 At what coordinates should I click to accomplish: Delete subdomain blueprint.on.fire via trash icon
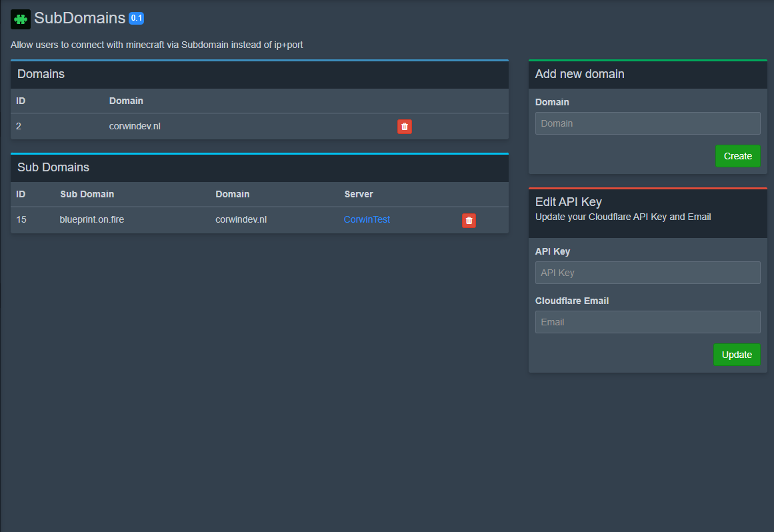[x=469, y=220]
